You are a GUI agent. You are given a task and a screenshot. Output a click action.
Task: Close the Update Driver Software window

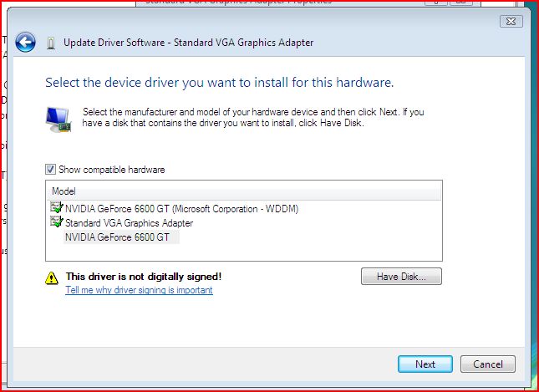511,22
